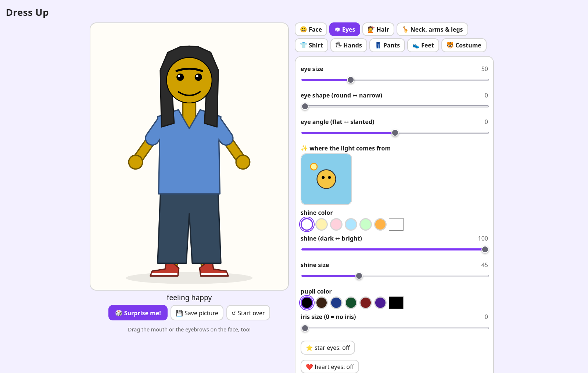Click Start over button

(x=248, y=313)
